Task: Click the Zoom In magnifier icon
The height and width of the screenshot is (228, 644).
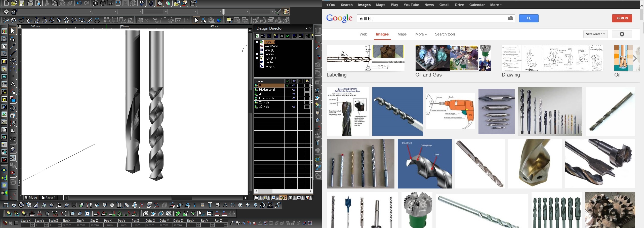Action: tap(95, 3)
